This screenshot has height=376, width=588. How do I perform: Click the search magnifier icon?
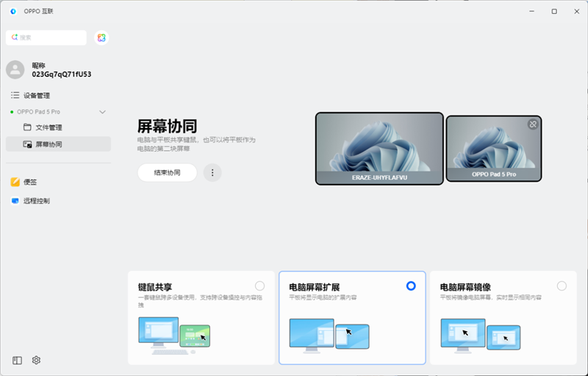(15, 37)
